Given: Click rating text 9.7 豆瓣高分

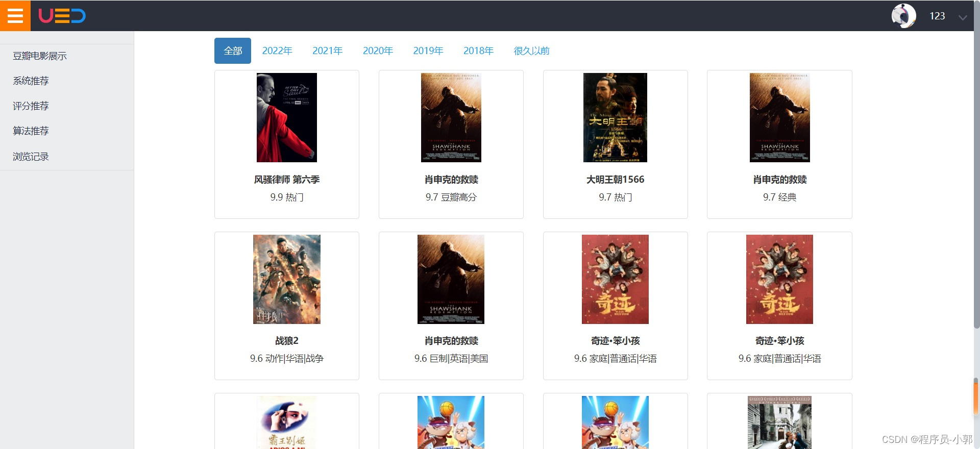Looking at the screenshot, I should (x=451, y=197).
